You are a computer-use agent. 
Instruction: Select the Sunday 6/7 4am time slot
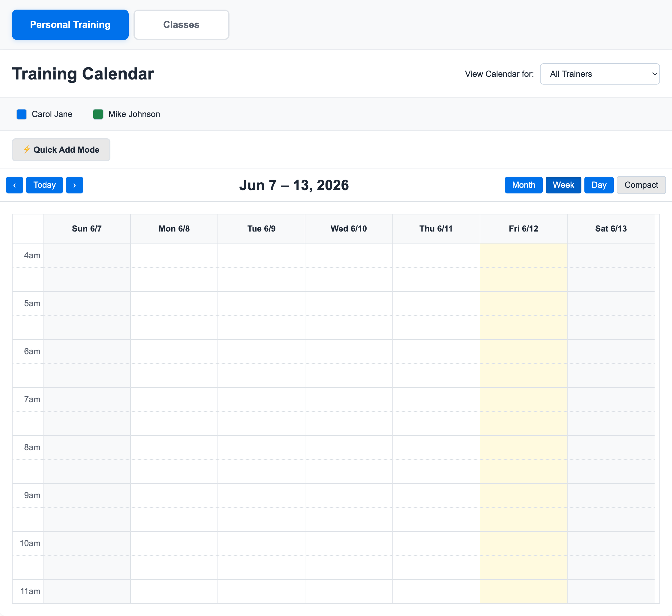click(87, 256)
